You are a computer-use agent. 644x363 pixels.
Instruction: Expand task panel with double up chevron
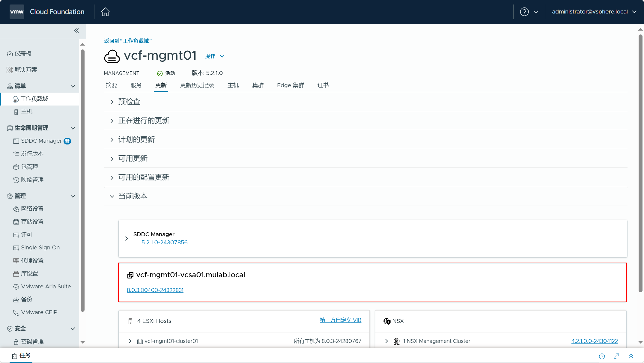(631, 356)
